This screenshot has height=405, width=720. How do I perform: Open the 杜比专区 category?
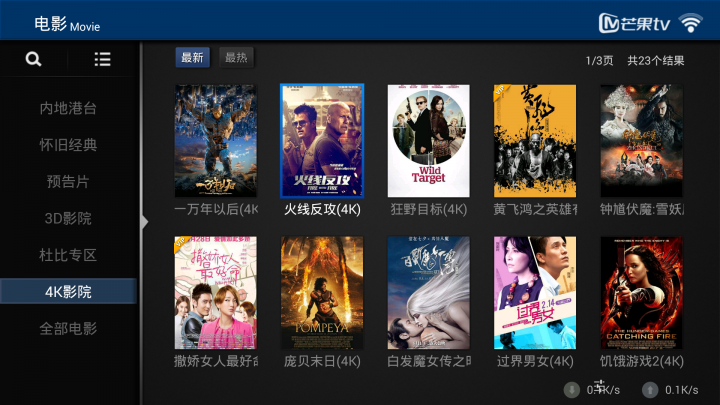pyautogui.click(x=68, y=255)
